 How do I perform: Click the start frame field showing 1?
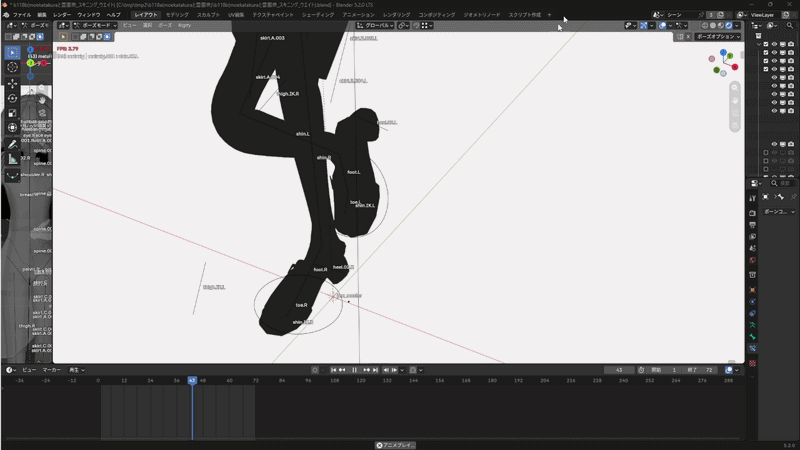(664, 370)
